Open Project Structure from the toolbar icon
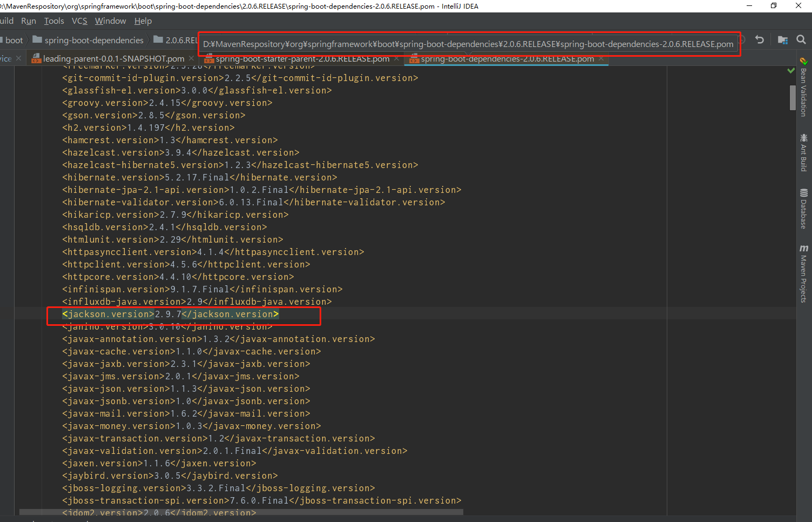This screenshot has height=522, width=812. [782, 39]
